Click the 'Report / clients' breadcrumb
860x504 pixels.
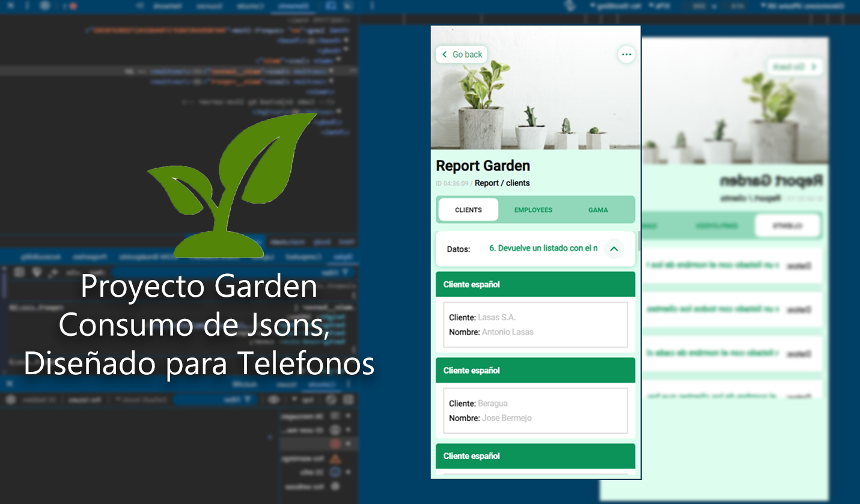(502, 183)
